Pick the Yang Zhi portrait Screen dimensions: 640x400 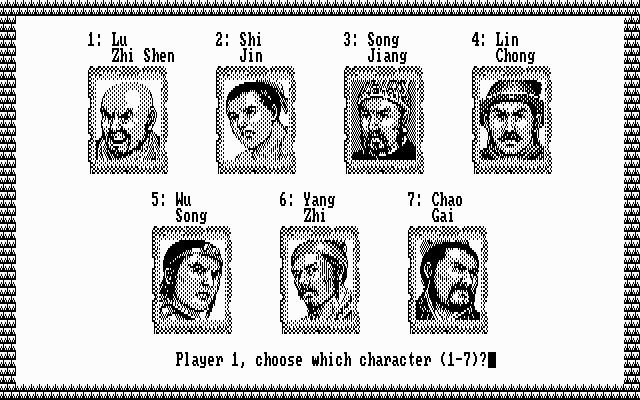320,280
